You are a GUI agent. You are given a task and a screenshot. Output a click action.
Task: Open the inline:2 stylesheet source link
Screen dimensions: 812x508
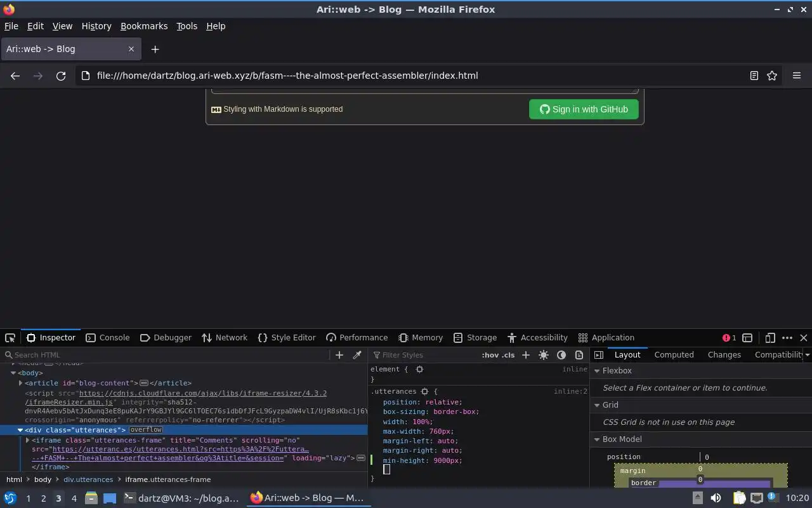tap(570, 392)
